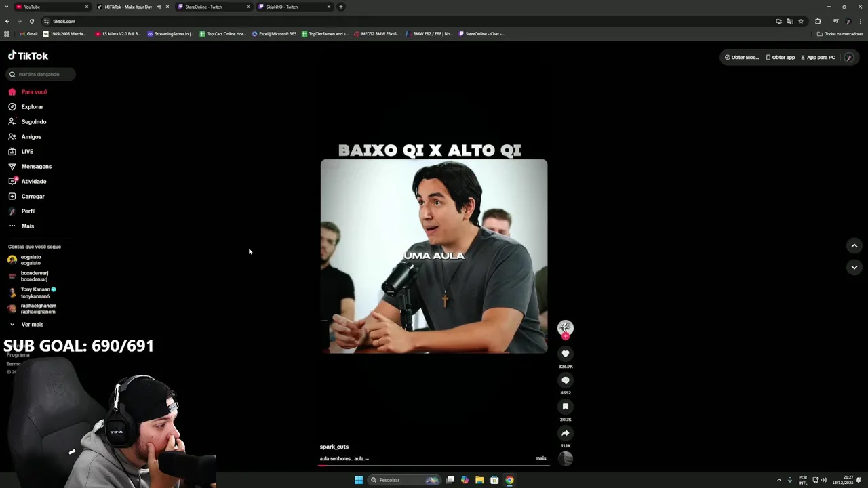The width and height of the screenshot is (868, 488).
Task: Open the Carregar upload page
Action: (26, 196)
